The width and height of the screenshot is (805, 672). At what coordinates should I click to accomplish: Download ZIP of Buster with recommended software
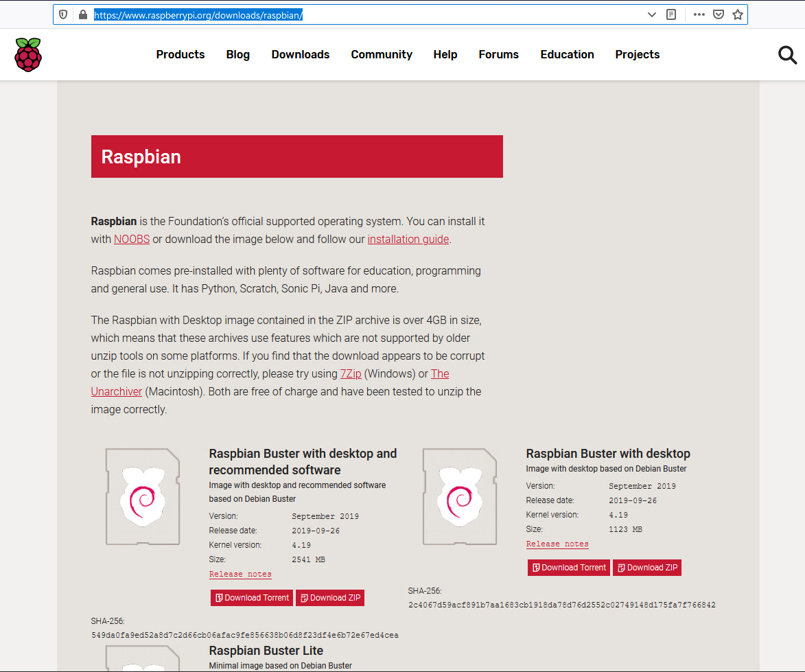click(330, 598)
